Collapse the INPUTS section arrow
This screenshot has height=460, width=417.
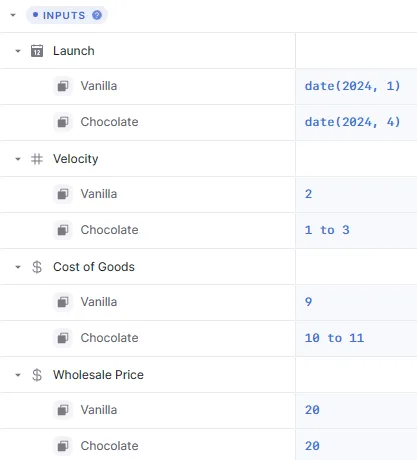click(x=13, y=15)
